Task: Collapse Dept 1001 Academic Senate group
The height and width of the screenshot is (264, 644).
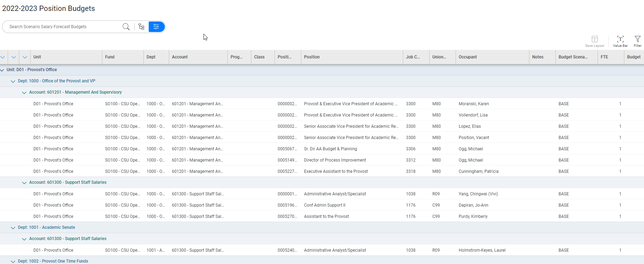Action: 13,228
